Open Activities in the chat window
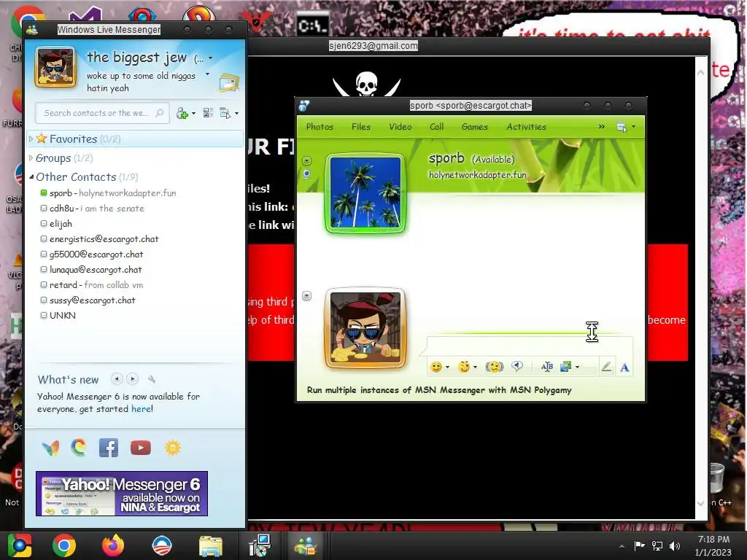747x560 pixels. tap(526, 127)
